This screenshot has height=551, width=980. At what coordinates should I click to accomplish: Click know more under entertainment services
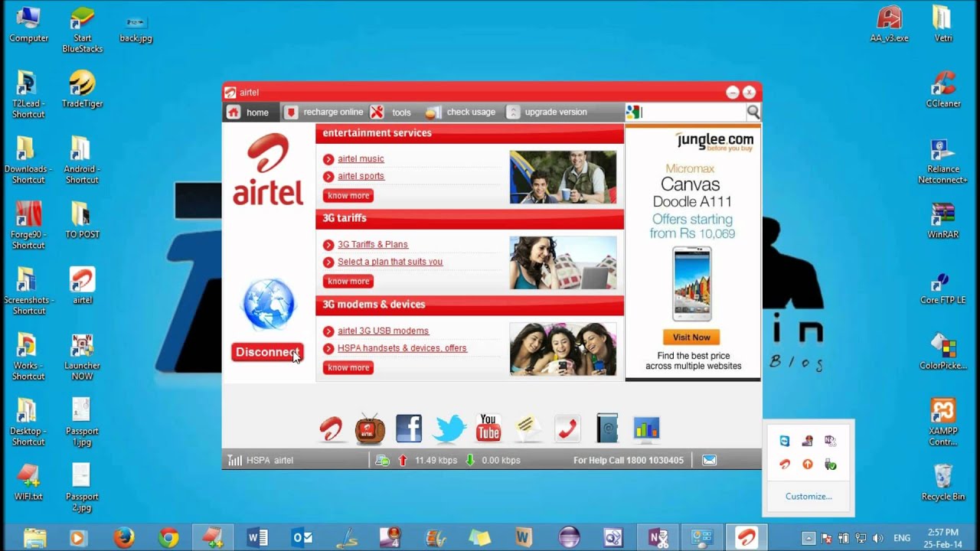point(348,196)
